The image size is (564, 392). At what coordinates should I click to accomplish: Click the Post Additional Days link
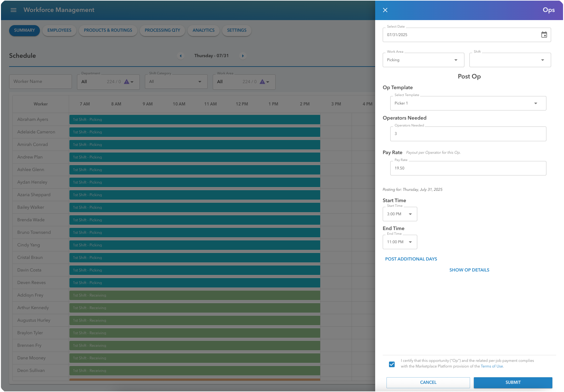tap(411, 259)
